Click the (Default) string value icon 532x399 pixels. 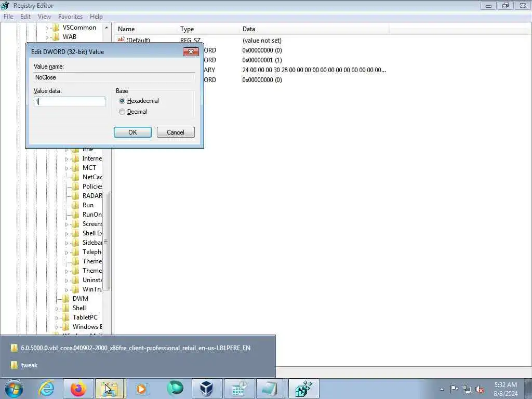121,39
